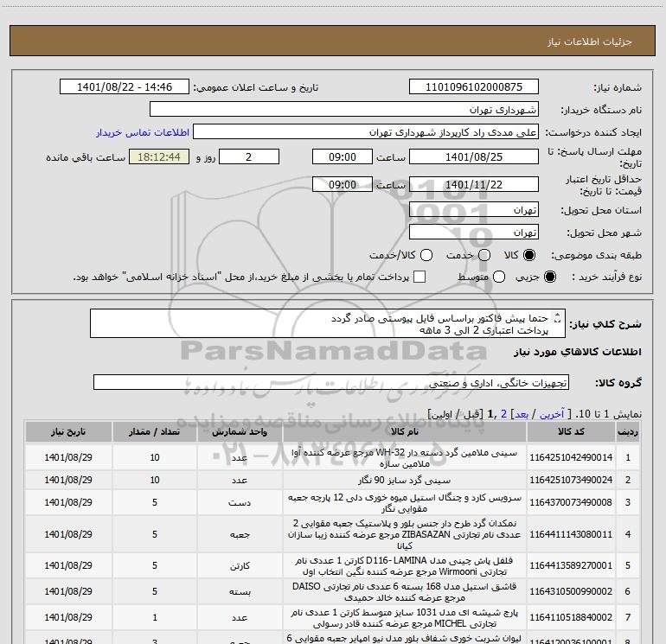Click item code 1164251042490014
This screenshot has width=666, height=644.
571,457
